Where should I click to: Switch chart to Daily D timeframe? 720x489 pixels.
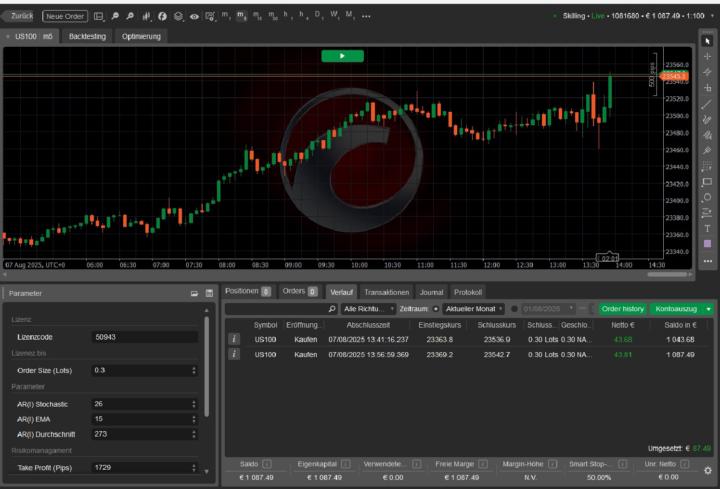[317, 15]
